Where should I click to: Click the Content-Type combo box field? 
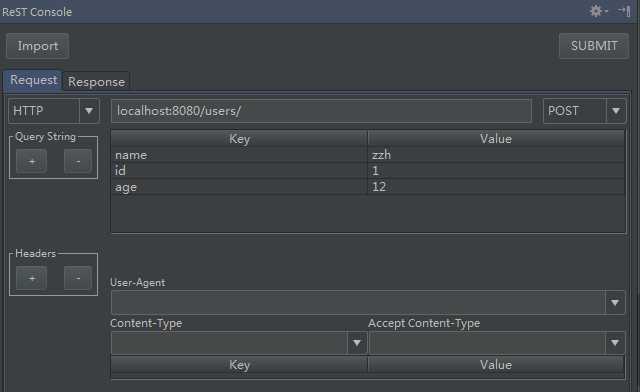point(229,343)
